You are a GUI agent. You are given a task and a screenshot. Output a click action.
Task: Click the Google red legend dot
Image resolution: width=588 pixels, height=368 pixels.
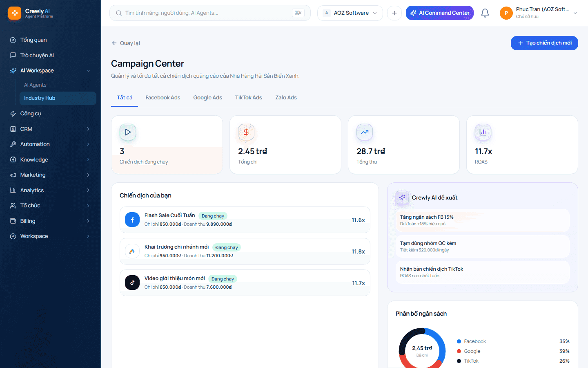click(x=459, y=351)
